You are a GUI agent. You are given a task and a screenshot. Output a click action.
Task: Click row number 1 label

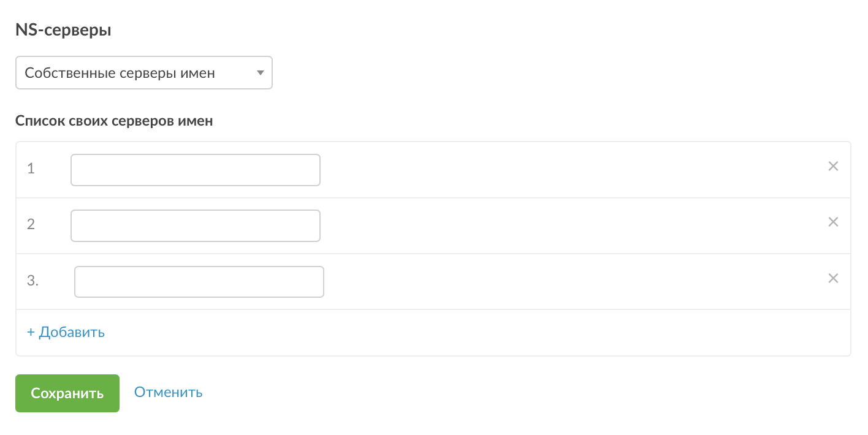31,169
